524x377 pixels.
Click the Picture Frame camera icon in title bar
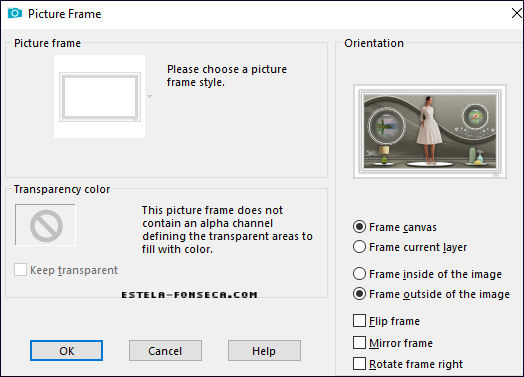pos(15,13)
